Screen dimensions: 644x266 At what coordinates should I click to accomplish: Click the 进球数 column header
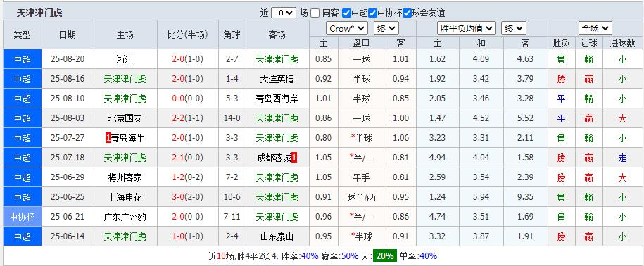(622, 43)
